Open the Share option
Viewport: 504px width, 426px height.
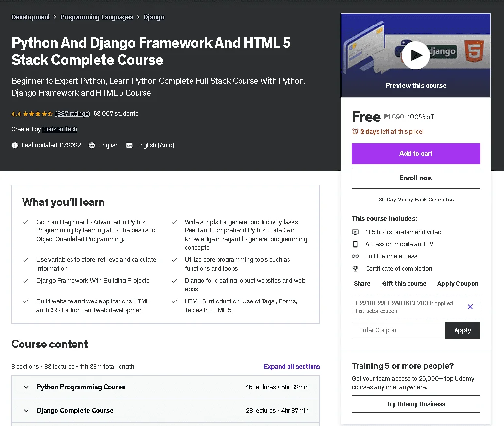coord(362,284)
